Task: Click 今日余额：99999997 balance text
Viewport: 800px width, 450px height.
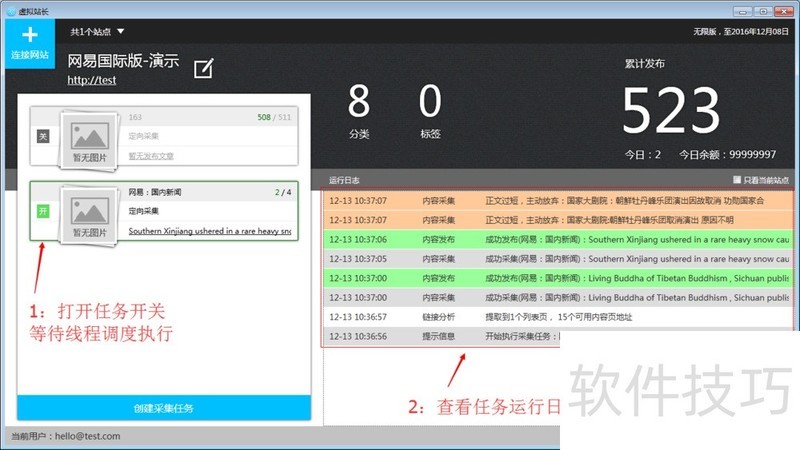Action: 728,155
